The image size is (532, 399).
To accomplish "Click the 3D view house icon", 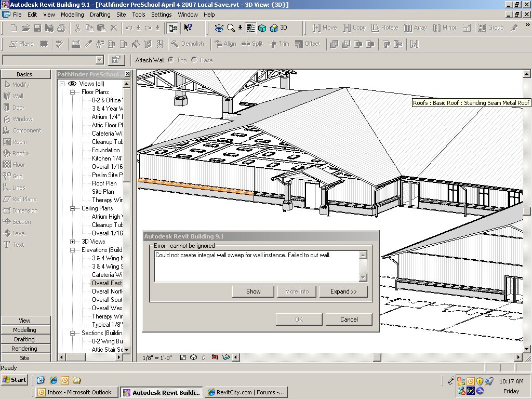I will click(274, 28).
